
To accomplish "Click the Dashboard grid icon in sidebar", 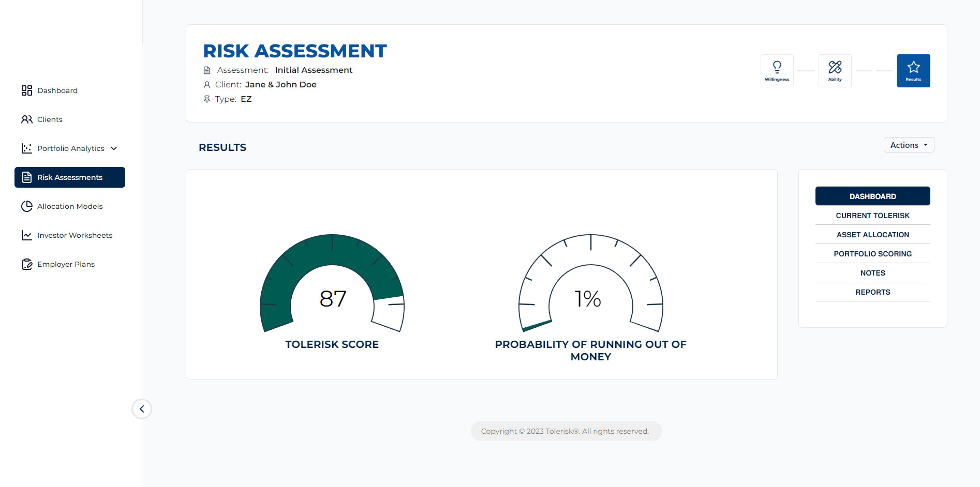I will tap(27, 90).
